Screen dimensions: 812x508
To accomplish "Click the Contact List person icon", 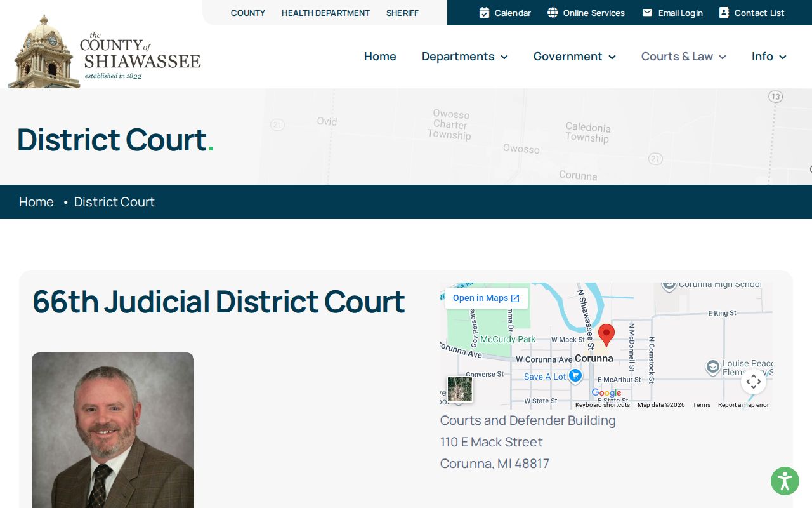I will (x=724, y=13).
